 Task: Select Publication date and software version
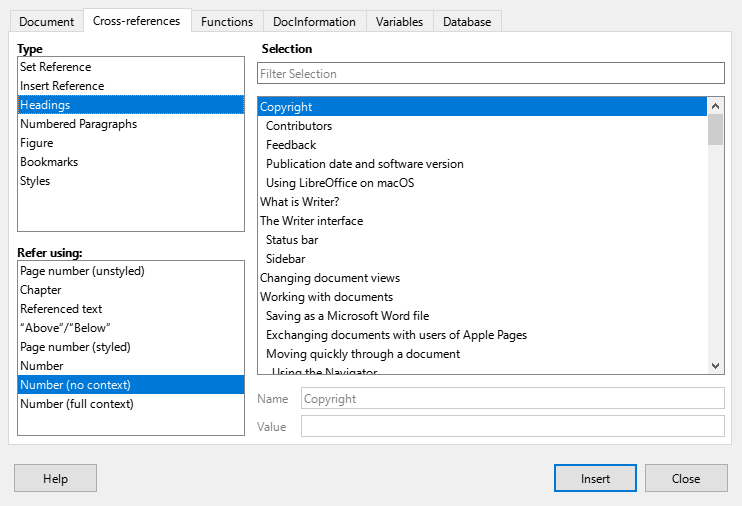point(482,164)
